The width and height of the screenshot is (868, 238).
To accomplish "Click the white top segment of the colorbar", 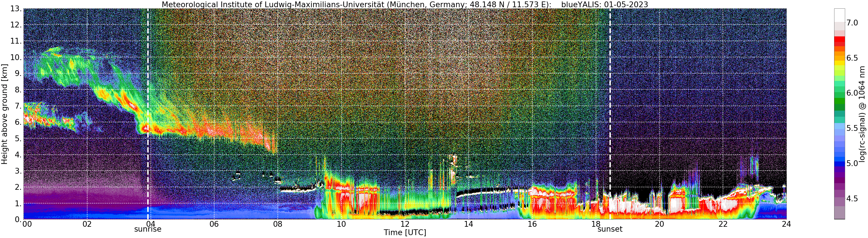I will click(839, 15).
